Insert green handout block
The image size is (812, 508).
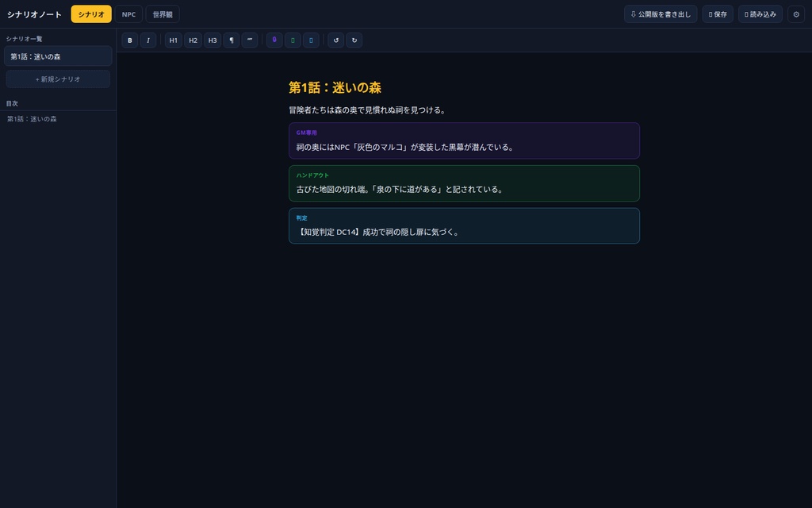pos(293,40)
